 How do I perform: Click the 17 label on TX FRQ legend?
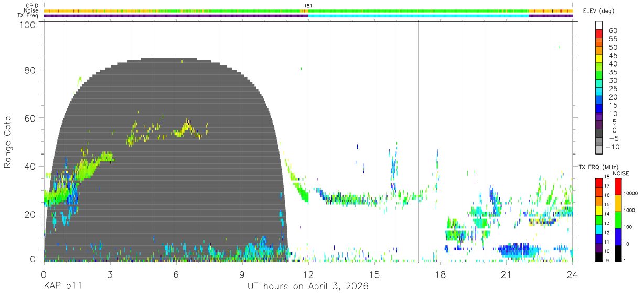(x=607, y=185)
